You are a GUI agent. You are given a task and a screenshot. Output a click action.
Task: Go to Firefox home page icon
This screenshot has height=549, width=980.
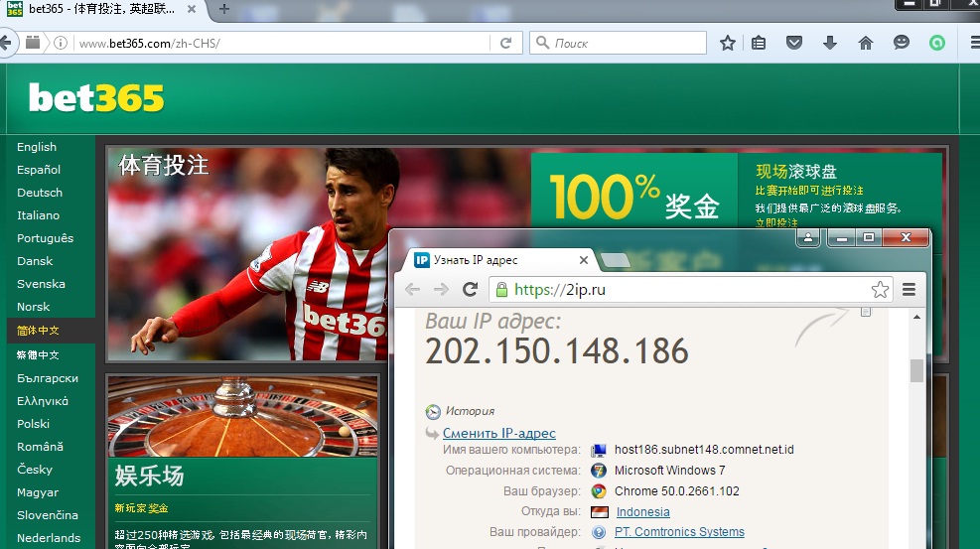point(866,43)
